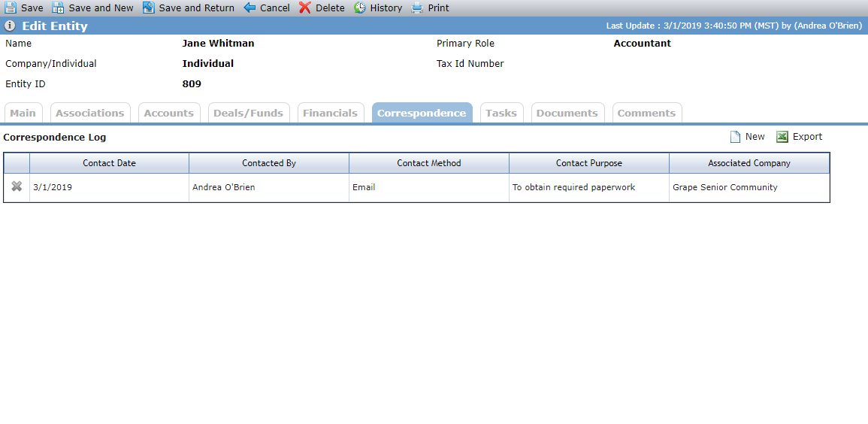The image size is (868, 424).
Task: Click the Accountant primary role value
Action: click(642, 43)
